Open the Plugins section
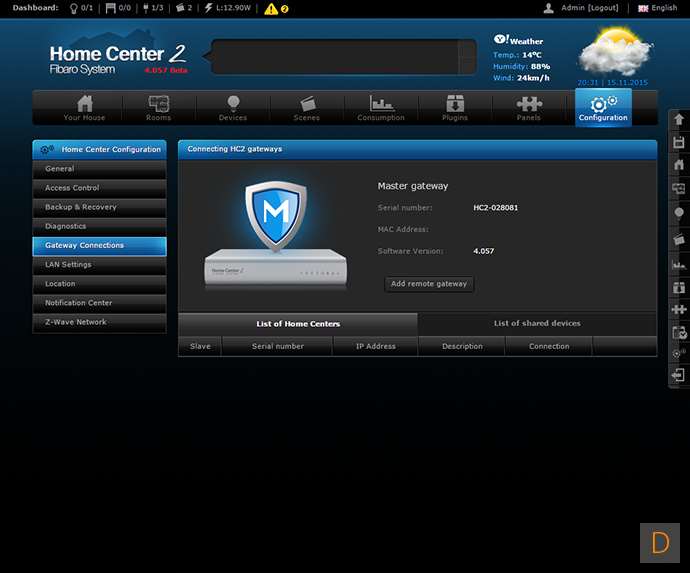 click(455, 108)
